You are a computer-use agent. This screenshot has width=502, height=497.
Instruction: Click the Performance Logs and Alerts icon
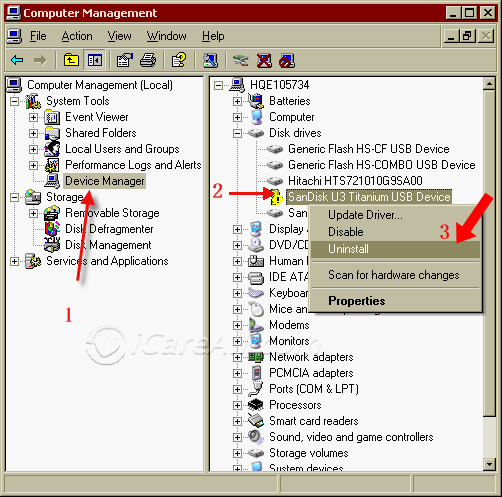click(x=52, y=165)
